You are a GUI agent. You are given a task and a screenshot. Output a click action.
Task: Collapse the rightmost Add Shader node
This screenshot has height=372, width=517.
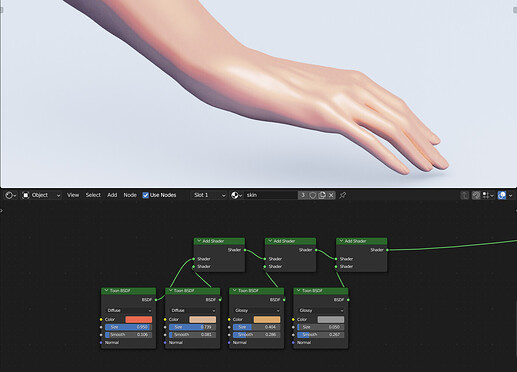pyautogui.click(x=341, y=241)
